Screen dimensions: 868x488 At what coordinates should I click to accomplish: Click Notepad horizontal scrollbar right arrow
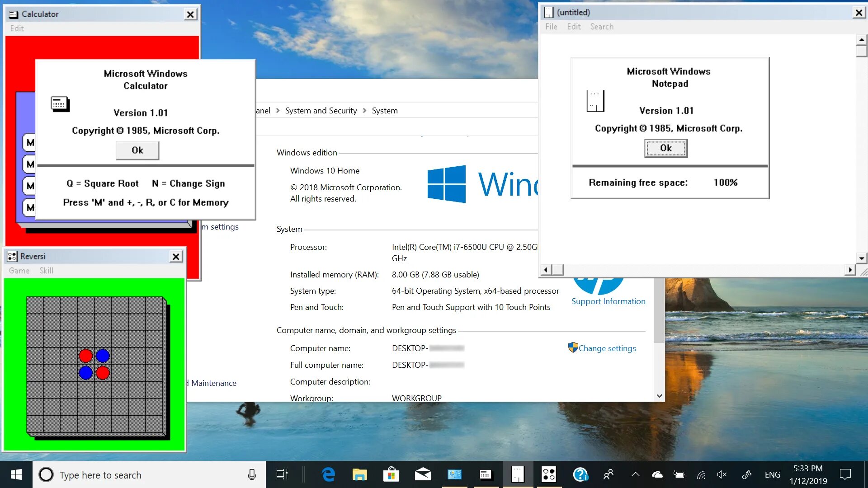[850, 270]
